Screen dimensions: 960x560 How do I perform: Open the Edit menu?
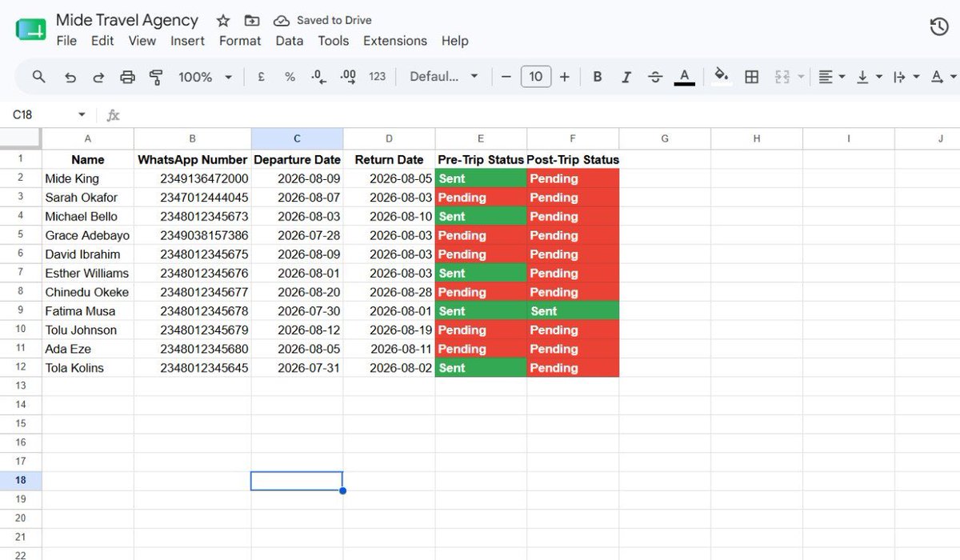pos(102,41)
